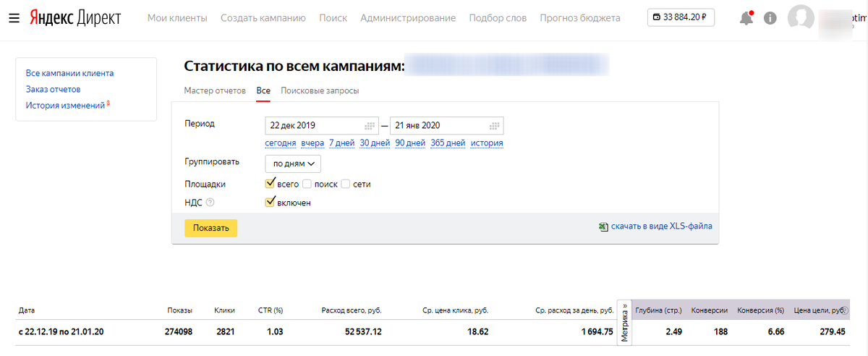Toggle the всего checkbox
Screen dimensions: 868x356
click(x=271, y=184)
